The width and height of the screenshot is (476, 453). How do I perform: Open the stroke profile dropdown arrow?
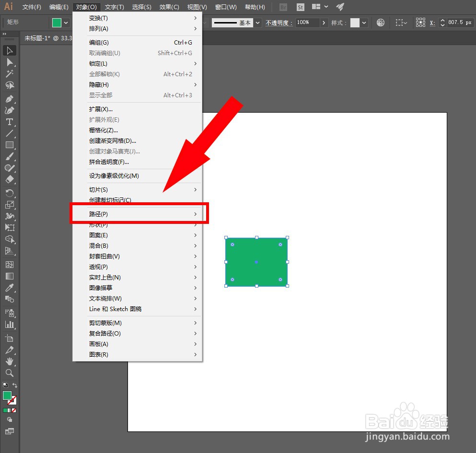point(258,23)
